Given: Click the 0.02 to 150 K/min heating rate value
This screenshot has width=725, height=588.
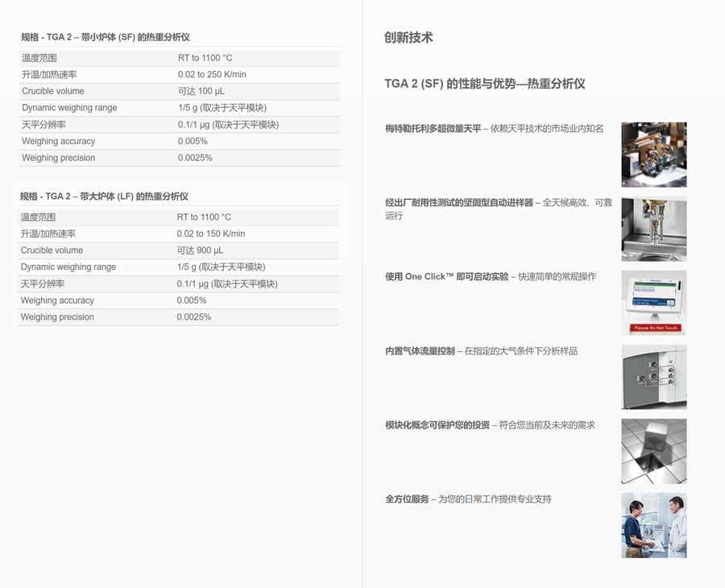Looking at the screenshot, I should coord(211,234).
